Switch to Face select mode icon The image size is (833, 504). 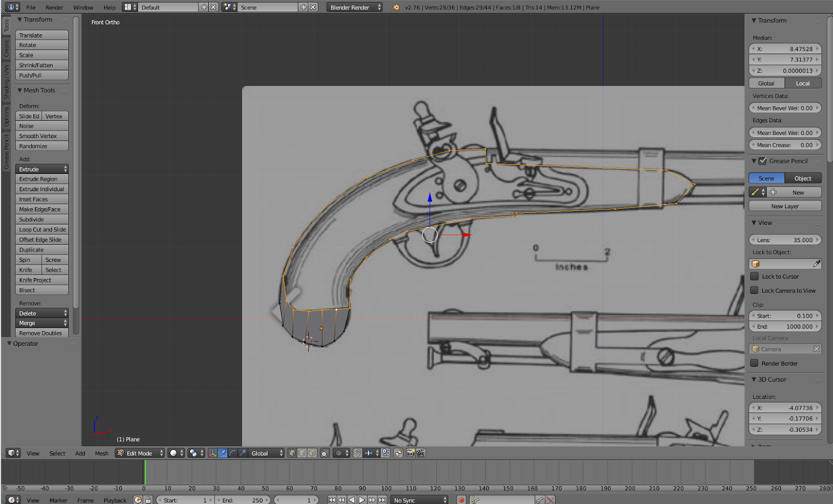coord(312,453)
